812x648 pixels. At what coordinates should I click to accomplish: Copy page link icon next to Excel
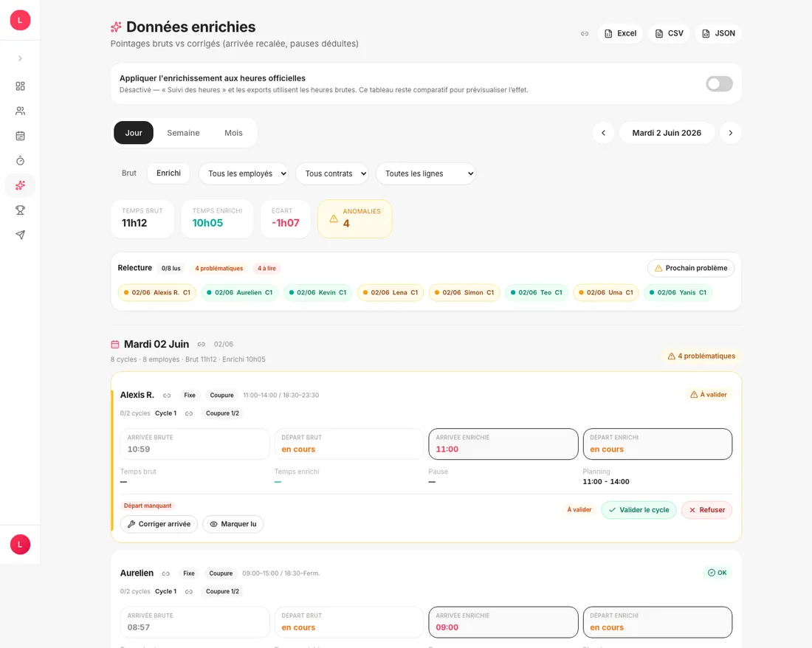click(585, 34)
